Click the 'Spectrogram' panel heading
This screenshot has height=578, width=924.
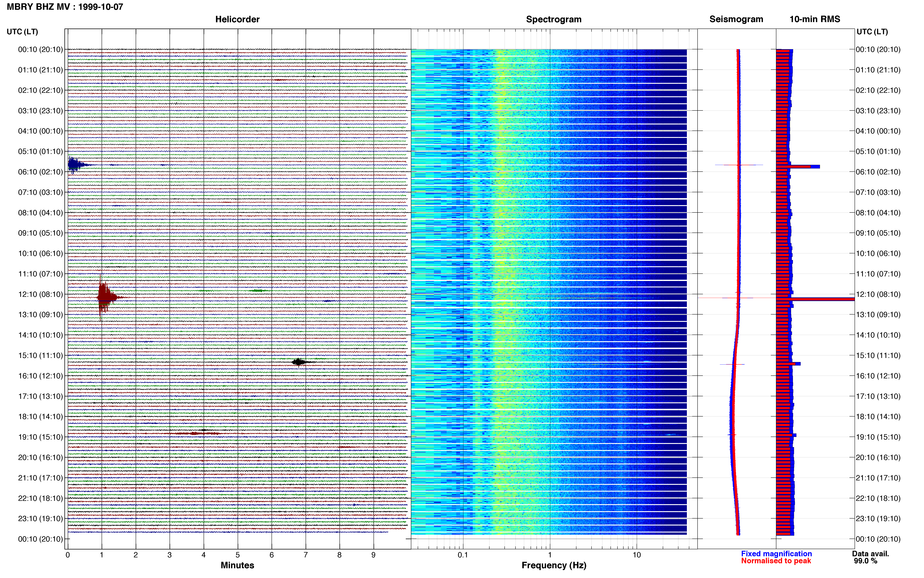(x=554, y=19)
